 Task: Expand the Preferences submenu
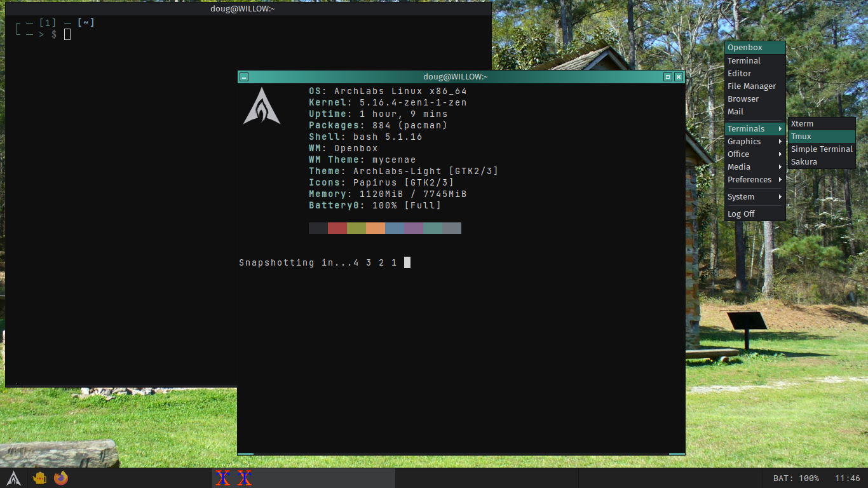pyautogui.click(x=755, y=180)
